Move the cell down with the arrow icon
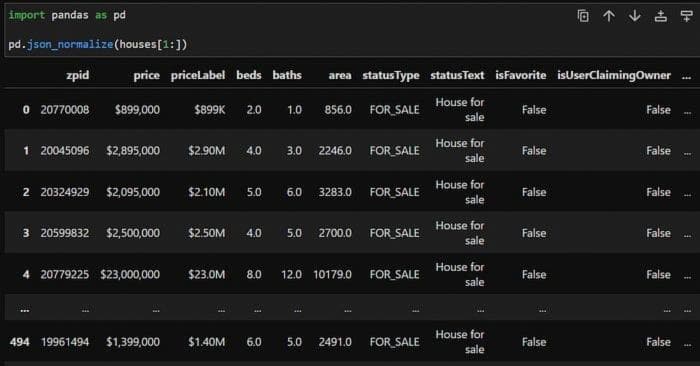700x366 pixels. 634,16
